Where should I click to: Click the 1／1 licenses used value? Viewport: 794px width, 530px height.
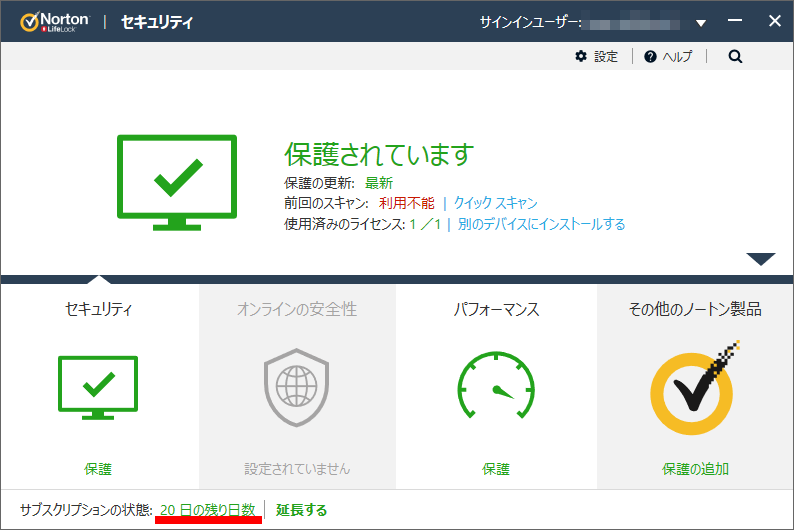click(x=425, y=224)
